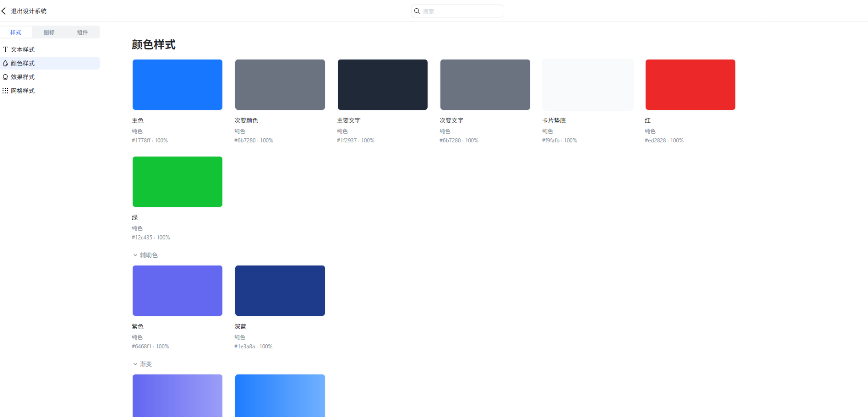
Task: Click the hex value #f9fafb · 100%
Action: coord(559,140)
